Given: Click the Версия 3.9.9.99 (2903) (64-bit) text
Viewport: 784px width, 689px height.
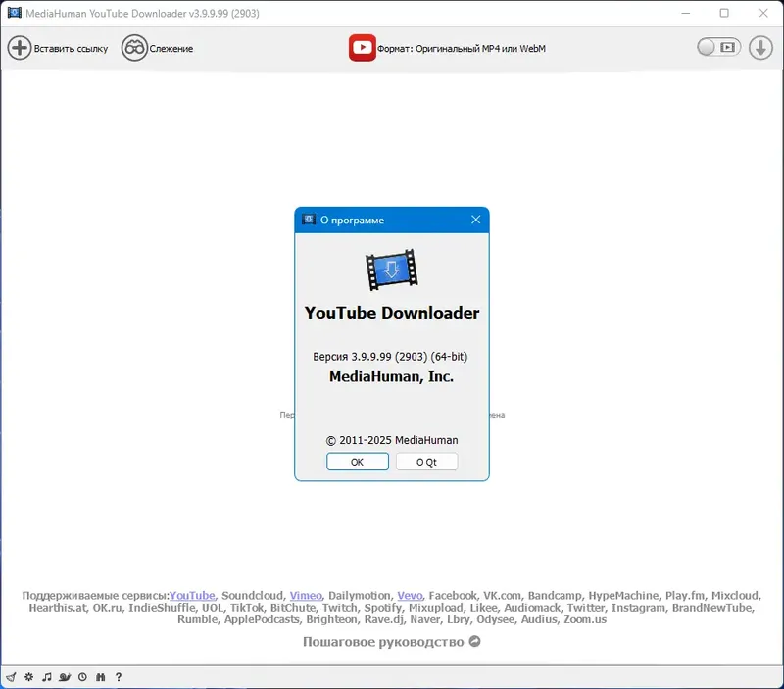Looking at the screenshot, I should pyautogui.click(x=390, y=357).
